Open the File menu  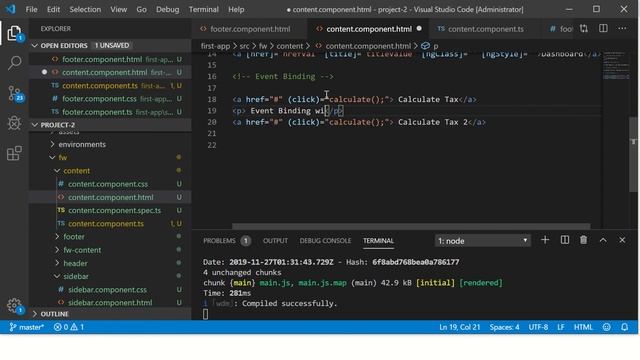pos(31,9)
